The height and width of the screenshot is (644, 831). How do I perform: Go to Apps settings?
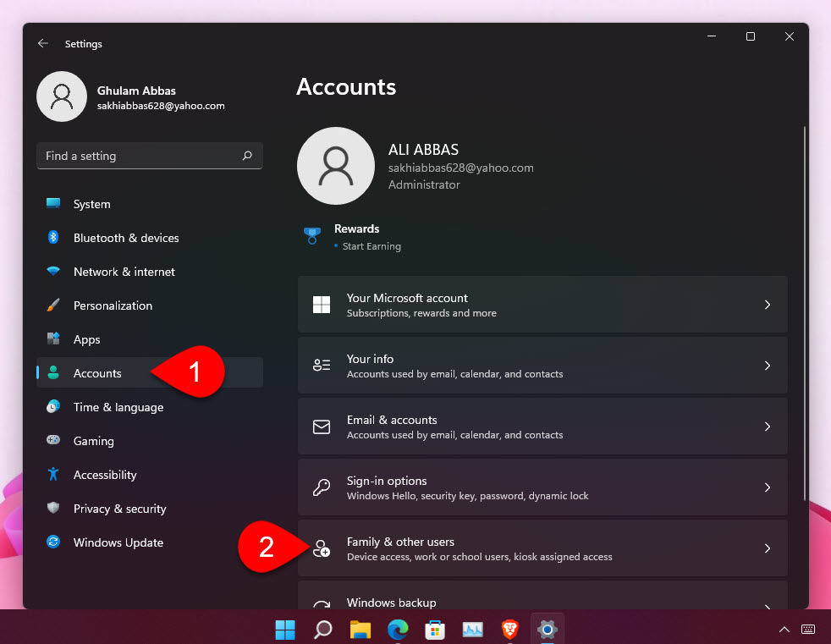(x=150, y=339)
